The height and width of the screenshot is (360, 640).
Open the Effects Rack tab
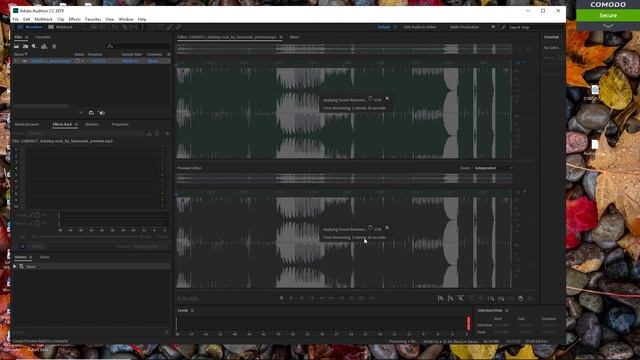tap(62, 124)
